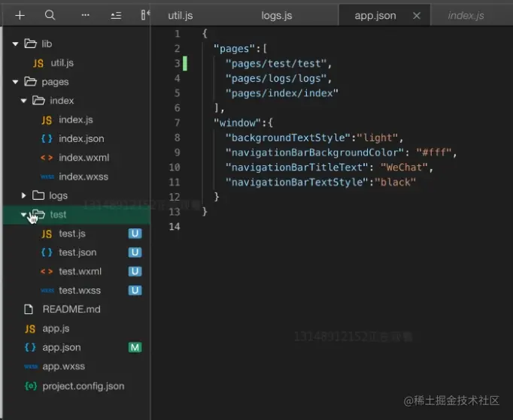Close the app.json tab
The image size is (513, 420).
(x=417, y=15)
